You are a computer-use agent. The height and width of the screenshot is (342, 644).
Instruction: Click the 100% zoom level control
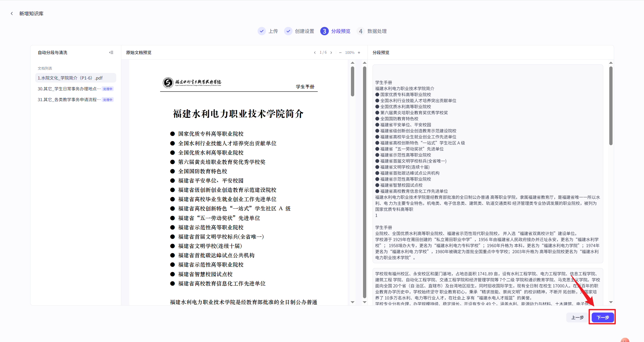pyautogui.click(x=350, y=53)
